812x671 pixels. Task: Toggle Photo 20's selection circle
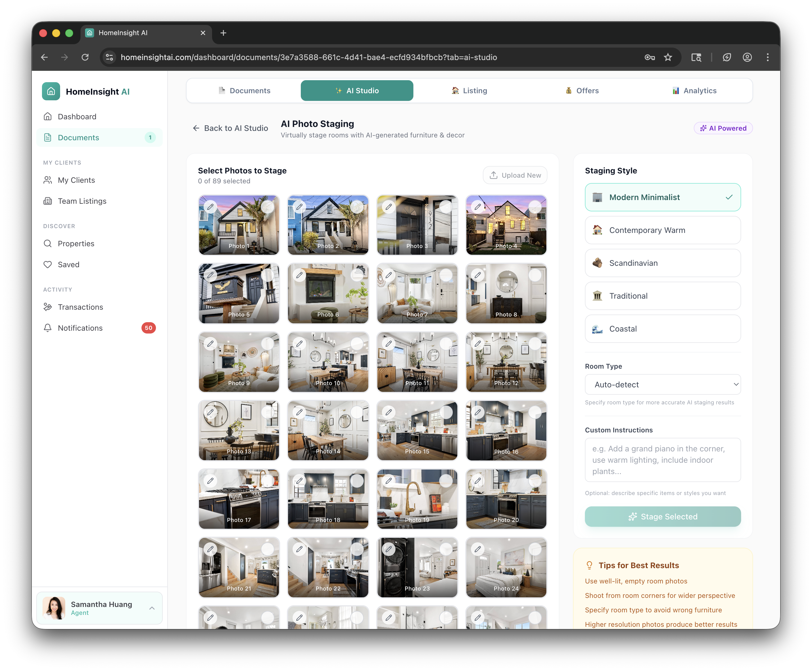click(535, 481)
